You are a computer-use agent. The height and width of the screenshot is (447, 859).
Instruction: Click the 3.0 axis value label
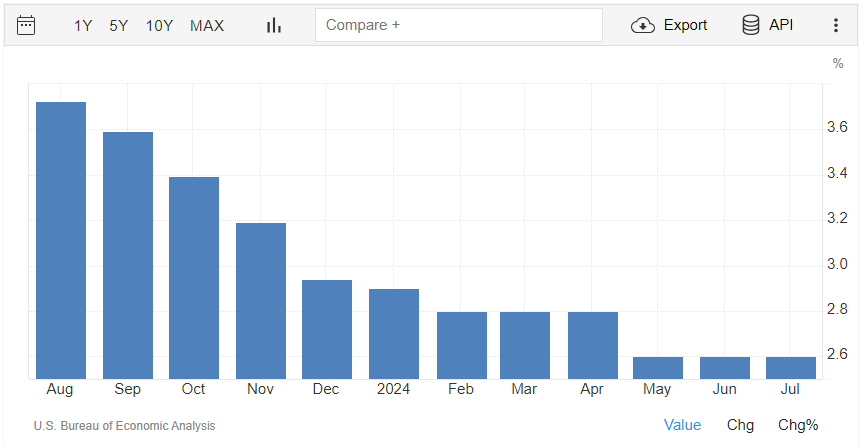pyautogui.click(x=837, y=264)
